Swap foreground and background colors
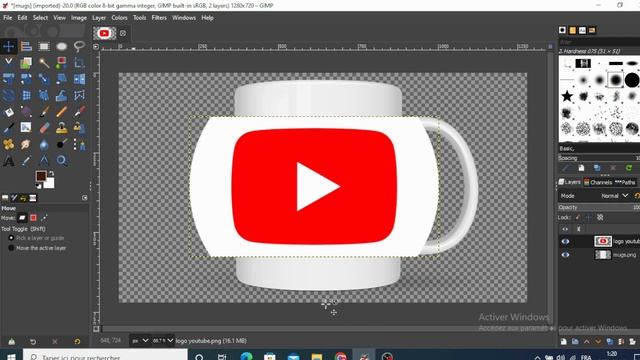The height and width of the screenshot is (360, 640). pos(51,173)
